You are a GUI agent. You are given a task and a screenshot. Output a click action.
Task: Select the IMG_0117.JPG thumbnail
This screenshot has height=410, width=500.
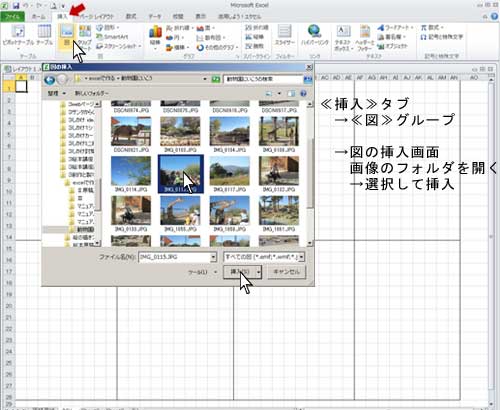click(229, 171)
